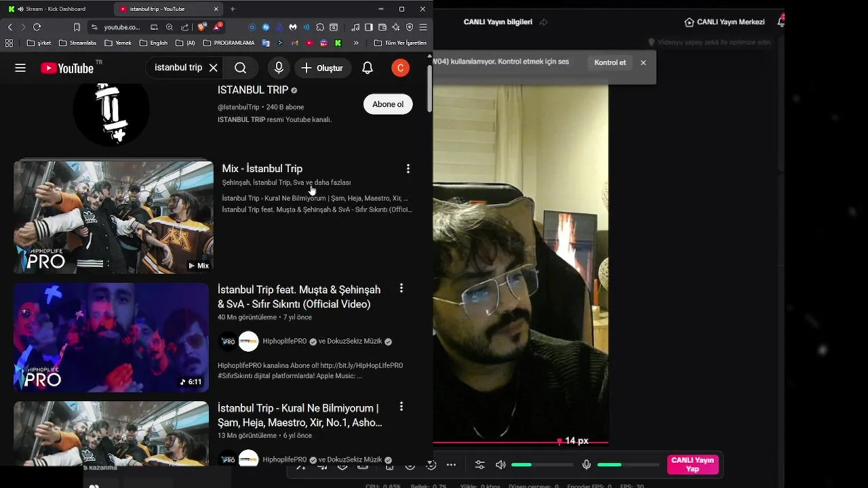Open PROGRAMLAMA bookmarks folder
Image resolution: width=868 pixels, height=488 pixels.
[229, 43]
